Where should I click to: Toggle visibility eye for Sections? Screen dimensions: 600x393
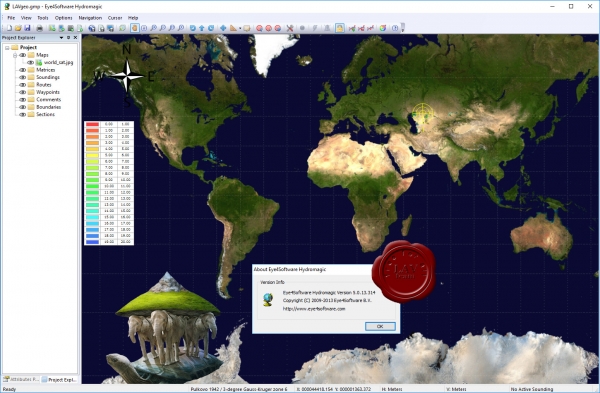point(23,114)
